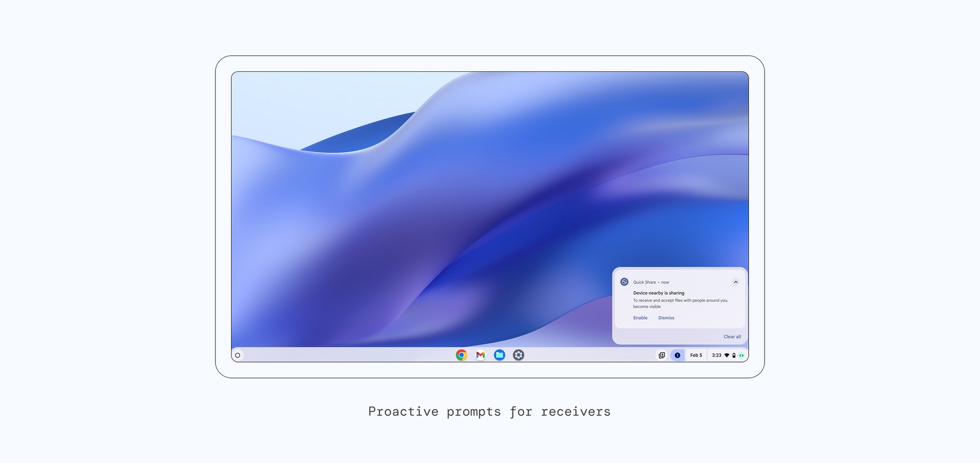Open the Tote holding space icon

662,355
